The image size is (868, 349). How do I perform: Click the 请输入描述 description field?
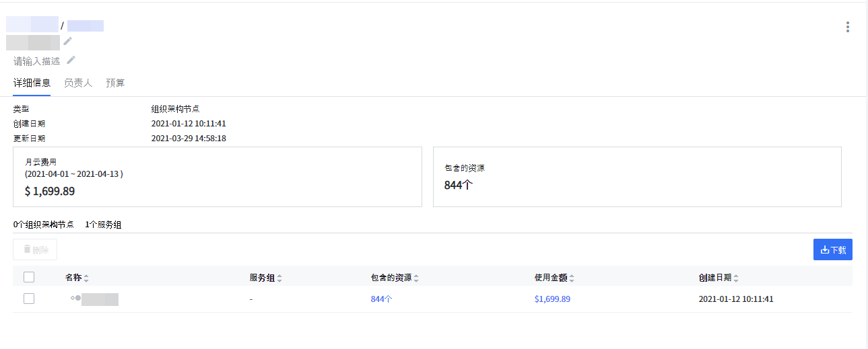(37, 61)
